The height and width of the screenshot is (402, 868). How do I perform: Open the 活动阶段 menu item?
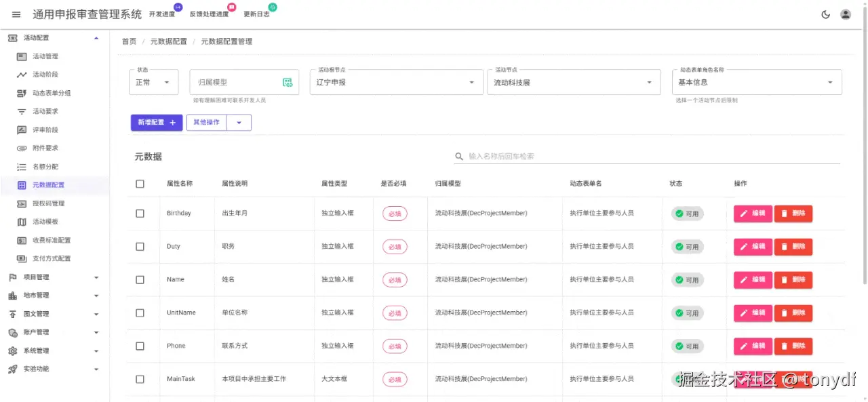[54, 75]
